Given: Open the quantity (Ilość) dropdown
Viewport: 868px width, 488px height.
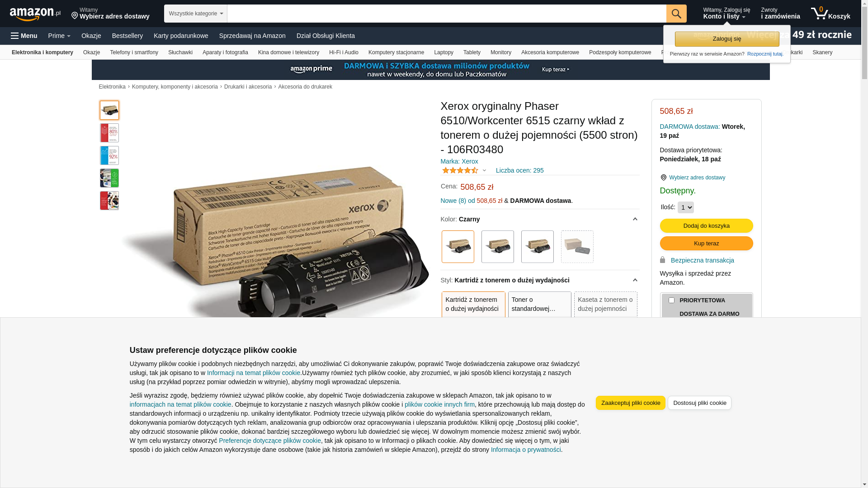Looking at the screenshot, I should (x=686, y=207).
